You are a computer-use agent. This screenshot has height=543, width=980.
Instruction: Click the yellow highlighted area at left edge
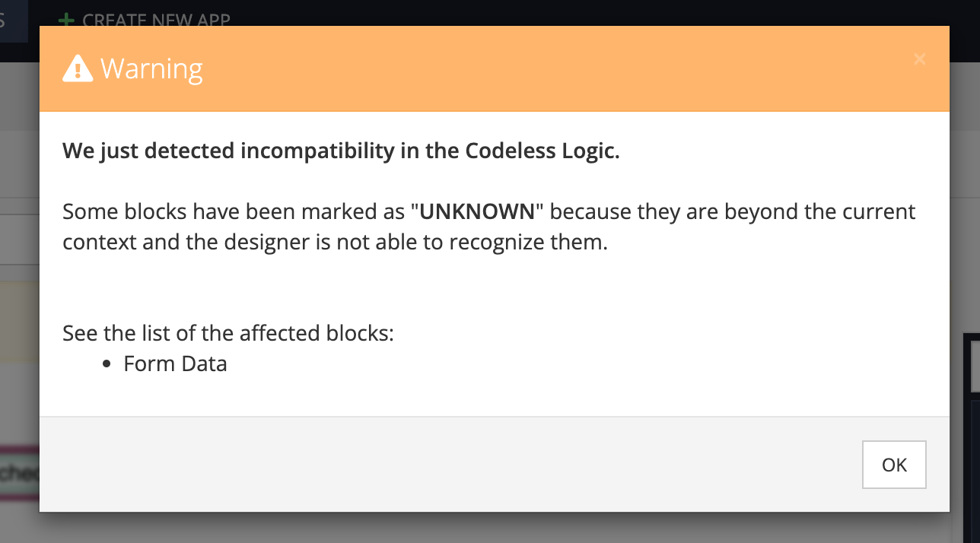coord(20,321)
